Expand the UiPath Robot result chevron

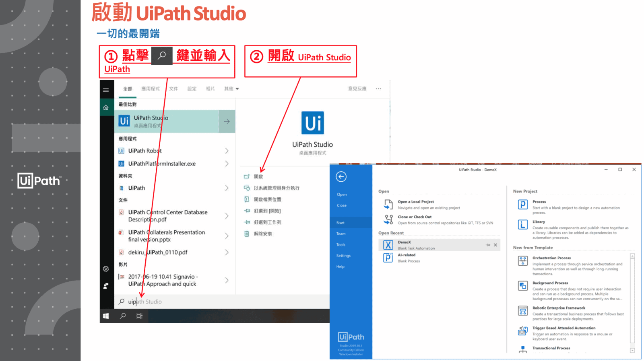(227, 151)
